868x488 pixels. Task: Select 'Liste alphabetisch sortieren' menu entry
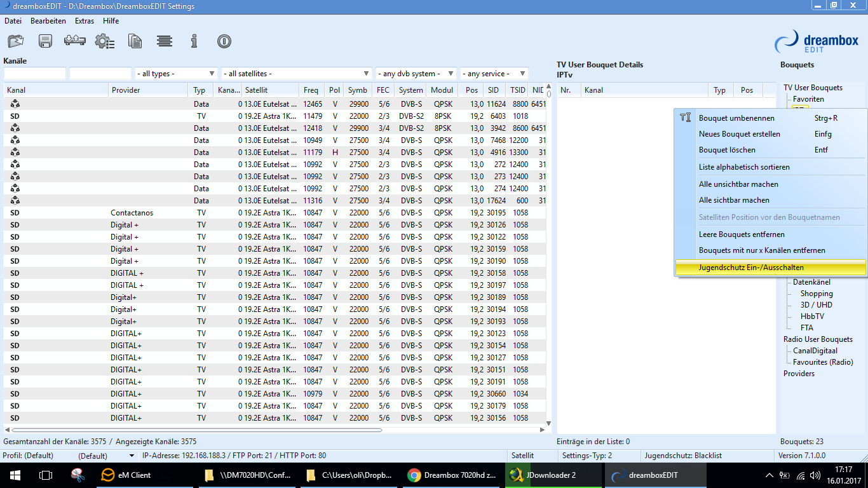[x=744, y=167]
